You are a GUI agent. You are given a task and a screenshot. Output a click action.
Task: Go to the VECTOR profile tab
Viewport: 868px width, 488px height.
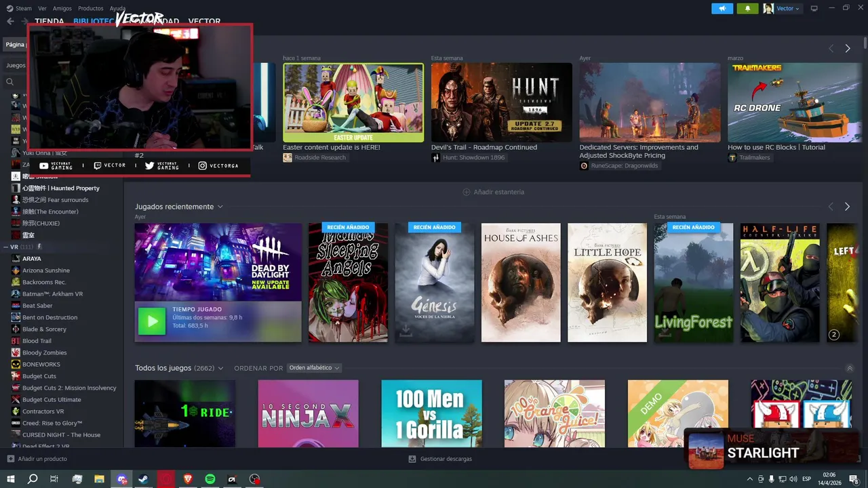coord(204,21)
